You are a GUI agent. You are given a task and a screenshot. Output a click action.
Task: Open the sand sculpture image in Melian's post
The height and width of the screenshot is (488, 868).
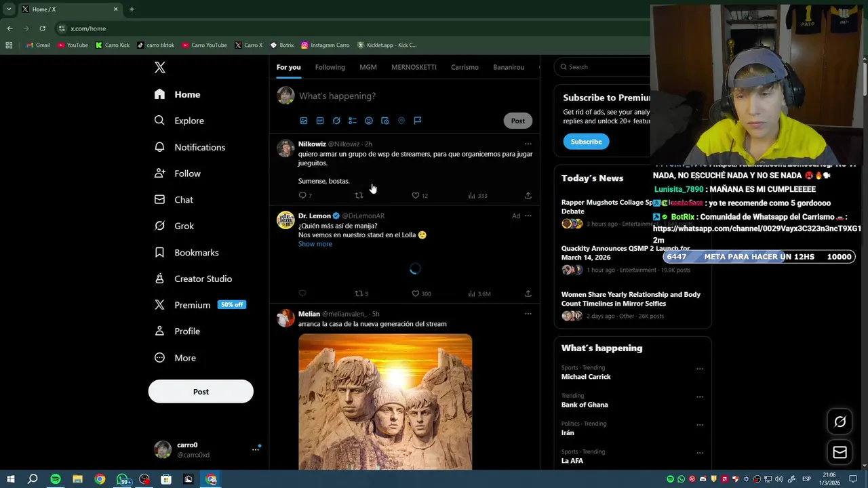tap(385, 401)
